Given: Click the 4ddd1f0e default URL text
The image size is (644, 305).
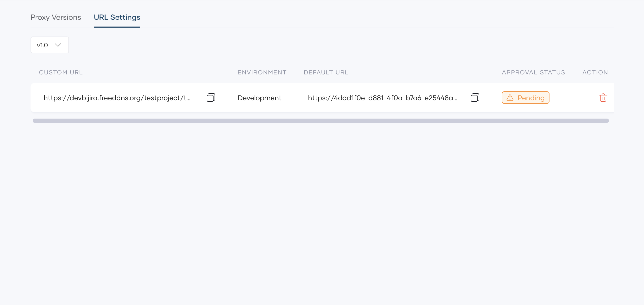Looking at the screenshot, I should [x=382, y=98].
